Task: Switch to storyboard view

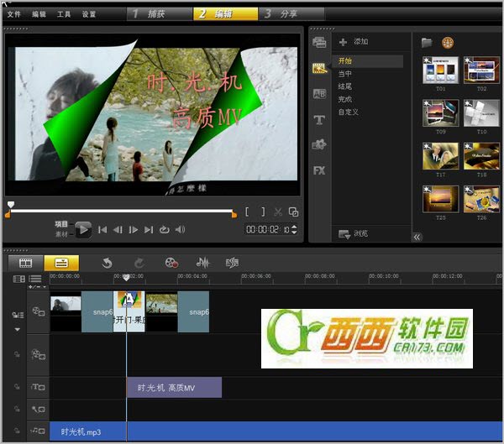Action: click(25, 263)
